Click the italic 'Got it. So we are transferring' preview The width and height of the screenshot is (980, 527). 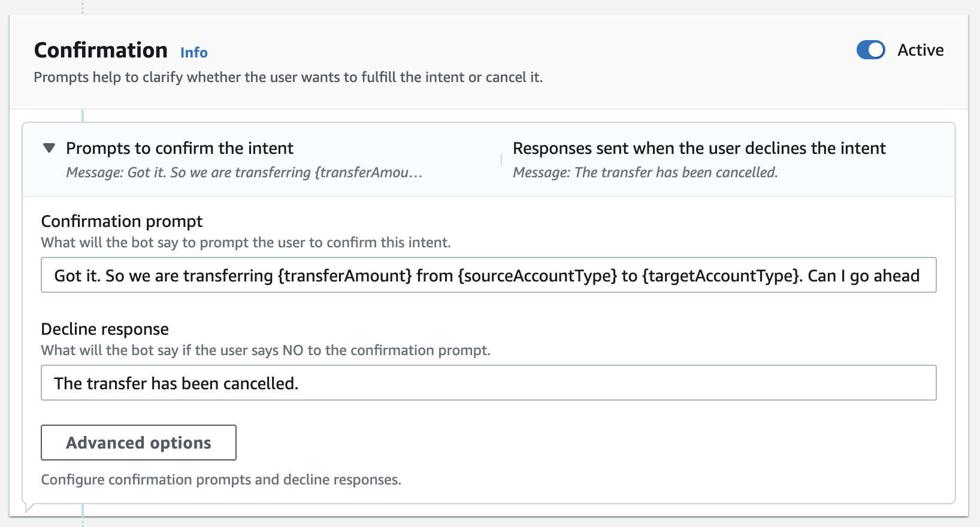(x=244, y=172)
